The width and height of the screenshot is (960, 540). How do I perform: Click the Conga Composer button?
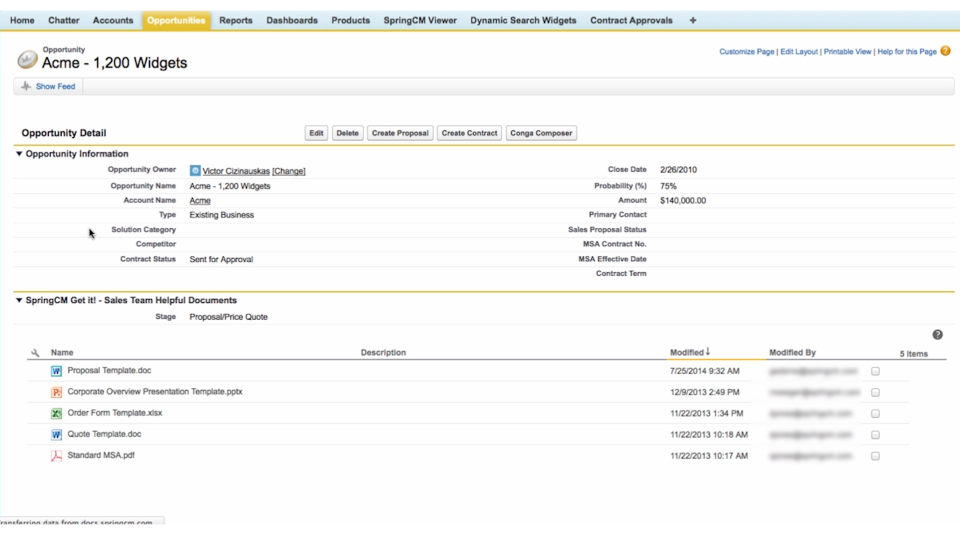click(x=541, y=133)
